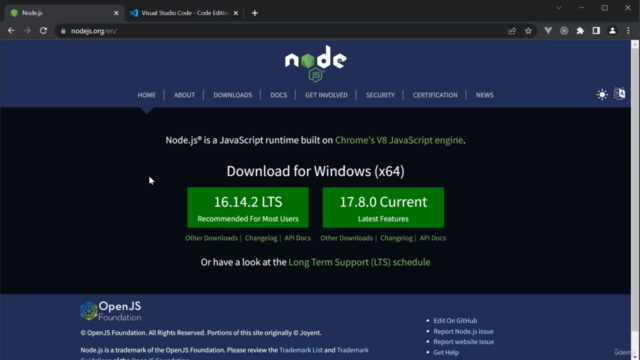Image resolution: width=640 pixels, height=360 pixels.
Task: Open the language translation icon
Action: coord(620,94)
